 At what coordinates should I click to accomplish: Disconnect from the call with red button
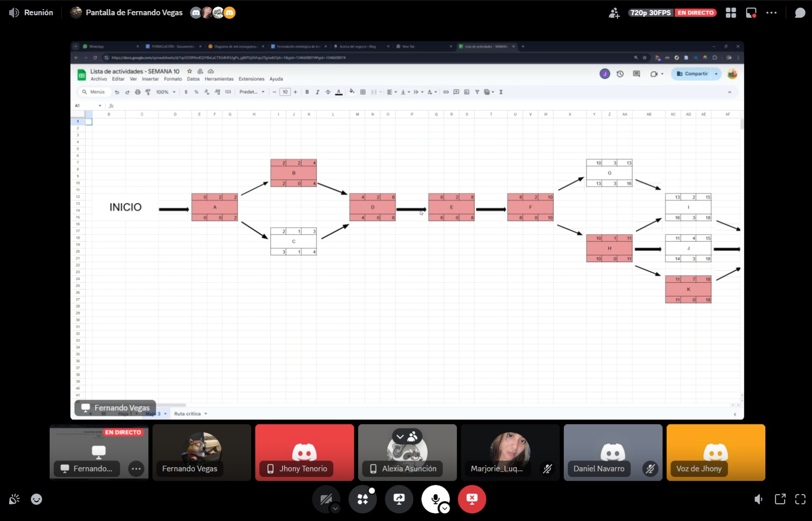(472, 499)
